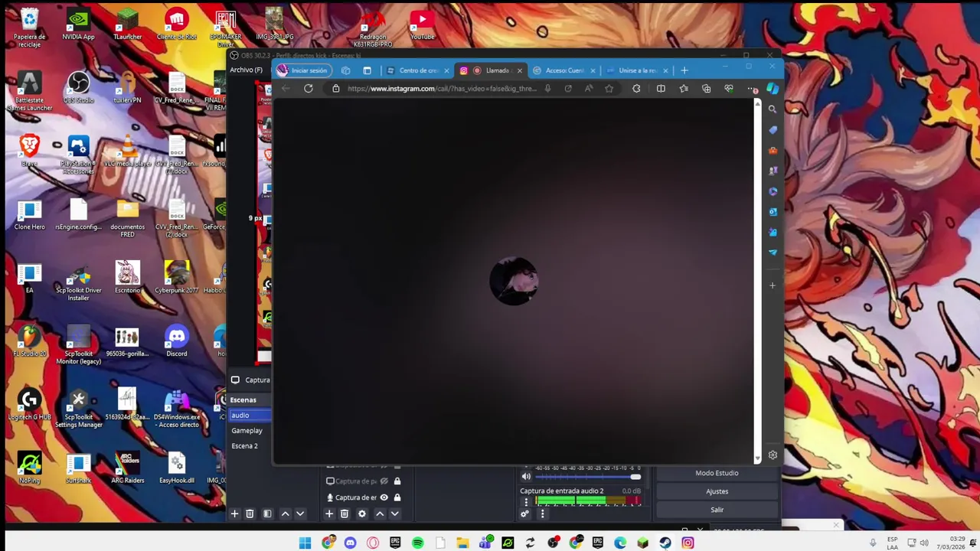Open browser extensions puzzle icon
Screen dimensions: 980x551
(636, 89)
